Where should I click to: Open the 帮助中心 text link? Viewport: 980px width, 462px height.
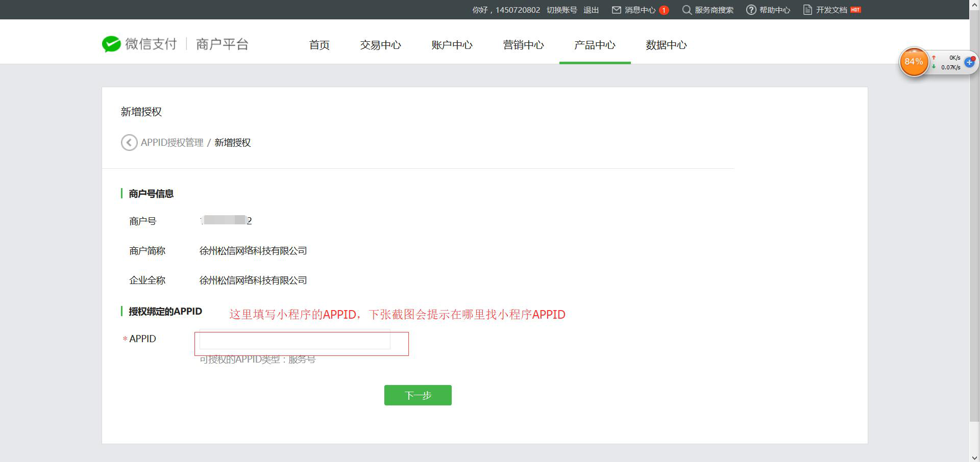coord(775,10)
